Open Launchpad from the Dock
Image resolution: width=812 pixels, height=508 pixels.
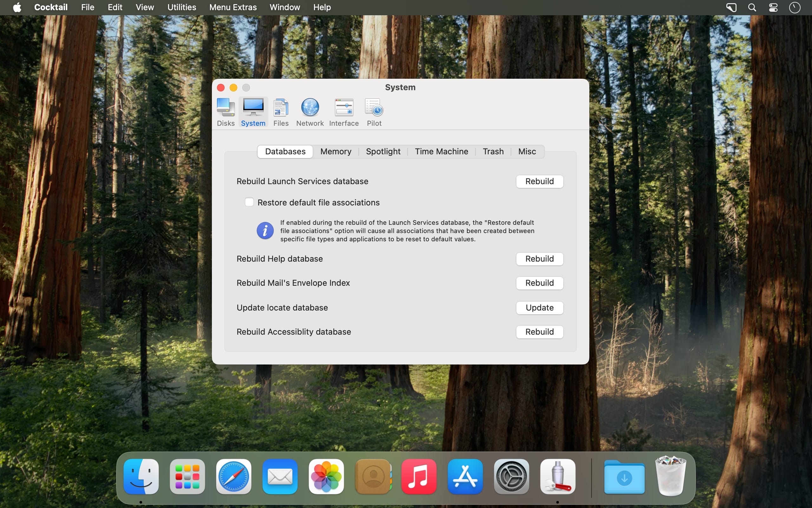pos(187,477)
